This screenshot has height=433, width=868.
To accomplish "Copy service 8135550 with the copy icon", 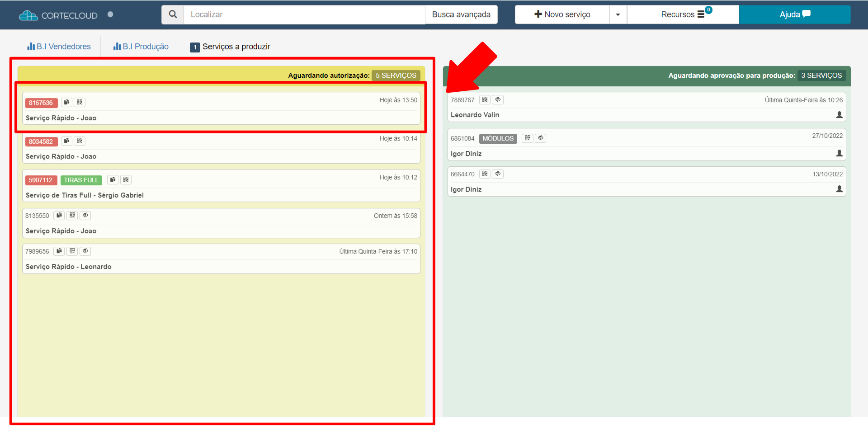I will pos(59,216).
